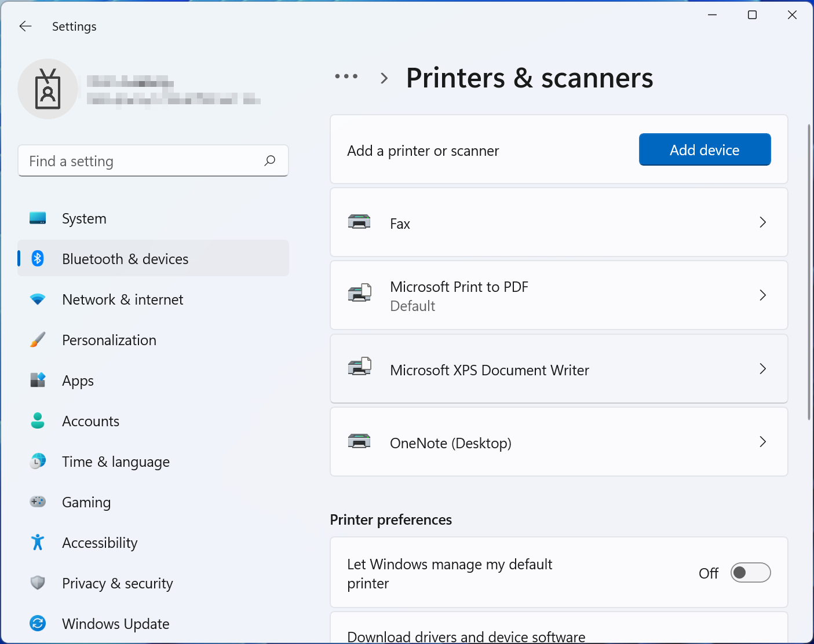The height and width of the screenshot is (644, 814).
Task: Expand Microsoft Print to PDF chevron
Action: (762, 295)
